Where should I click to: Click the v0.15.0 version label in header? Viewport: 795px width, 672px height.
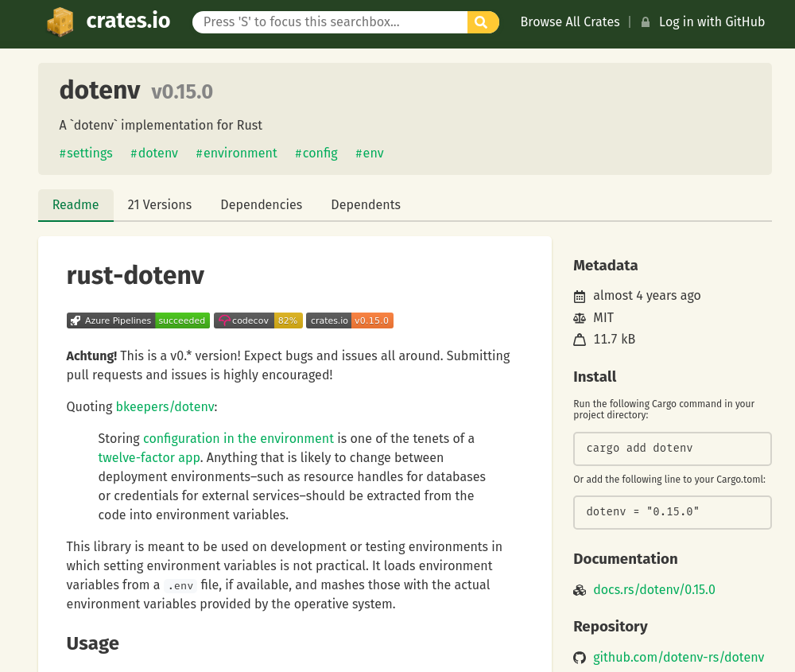click(182, 92)
